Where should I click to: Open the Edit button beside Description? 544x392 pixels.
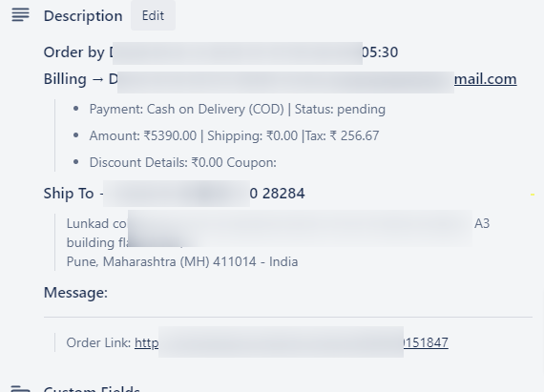(153, 15)
